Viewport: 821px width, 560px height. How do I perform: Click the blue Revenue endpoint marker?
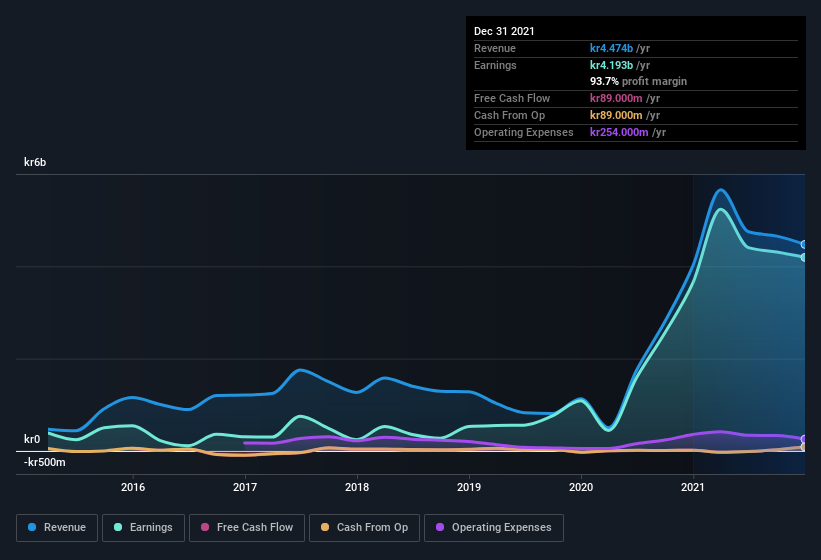point(804,245)
